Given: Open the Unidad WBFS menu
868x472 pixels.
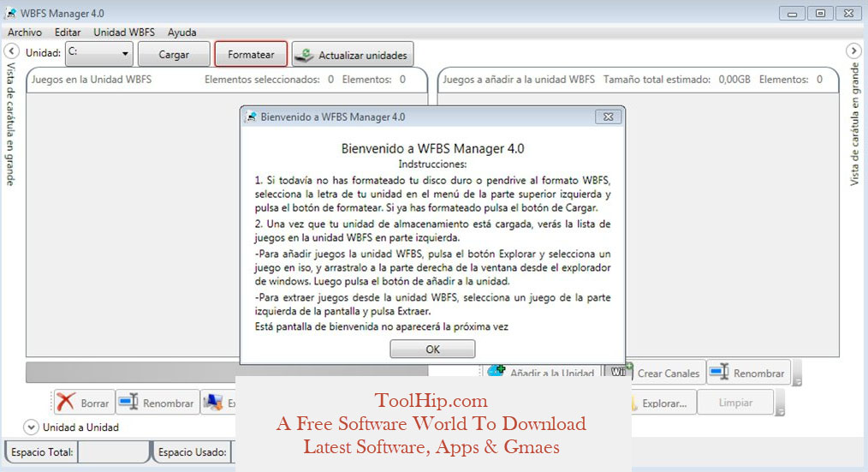Looking at the screenshot, I should [124, 33].
